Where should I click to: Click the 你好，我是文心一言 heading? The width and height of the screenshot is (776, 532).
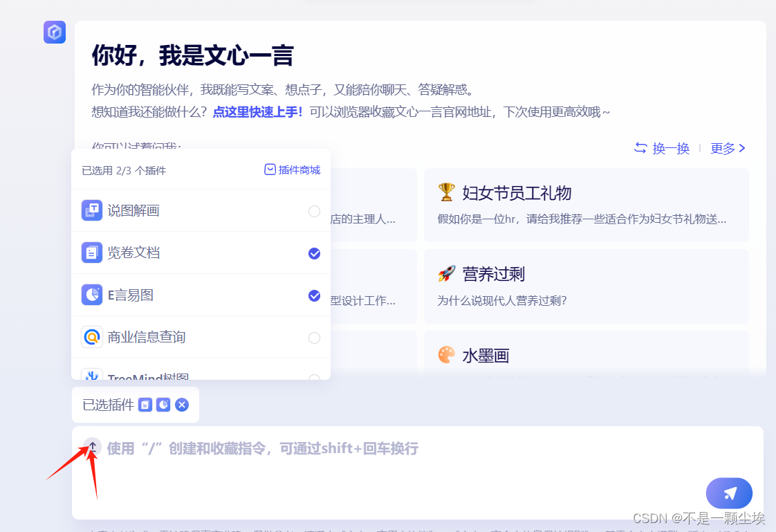pyautogui.click(x=192, y=55)
